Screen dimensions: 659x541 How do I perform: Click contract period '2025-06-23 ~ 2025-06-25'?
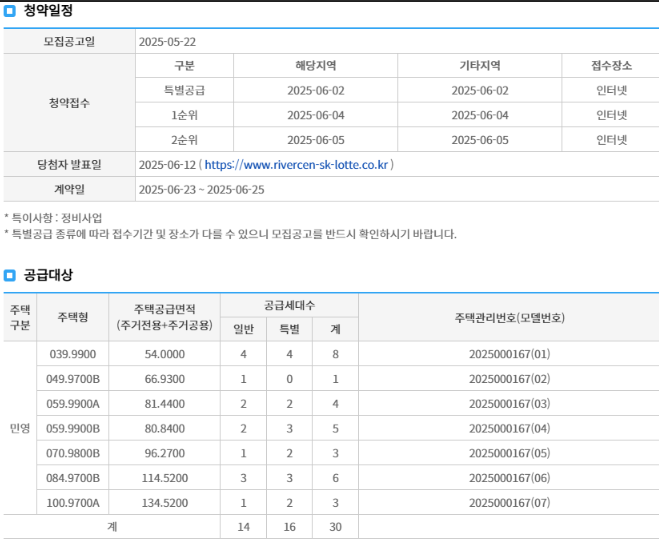[x=202, y=190]
